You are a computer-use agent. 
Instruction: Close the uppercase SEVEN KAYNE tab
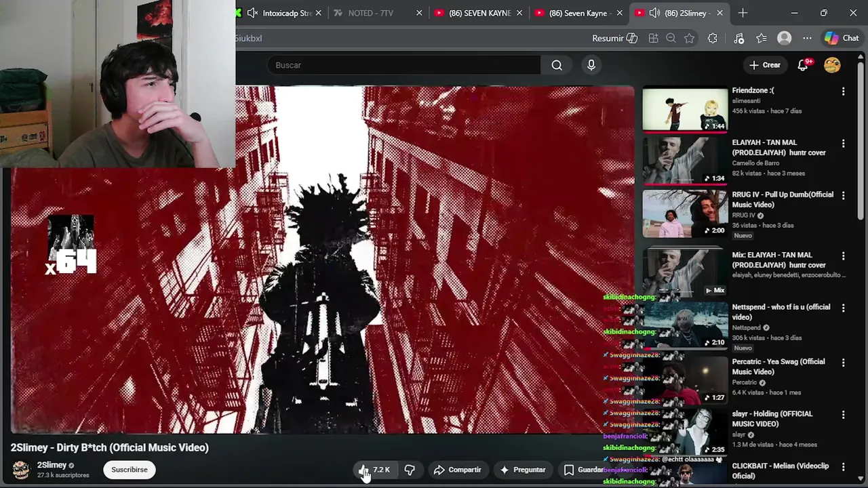coord(520,13)
